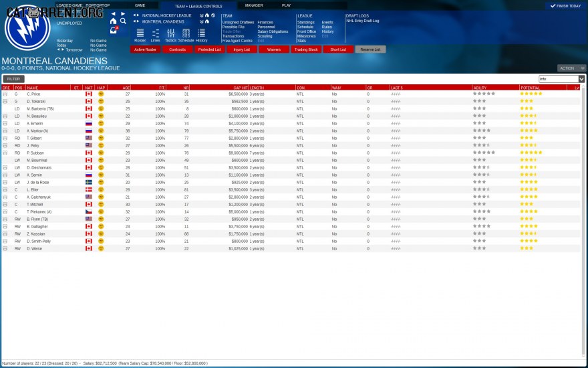Open the Salary Obligations link
Image resolution: width=588 pixels, height=368 pixels.
273,31
